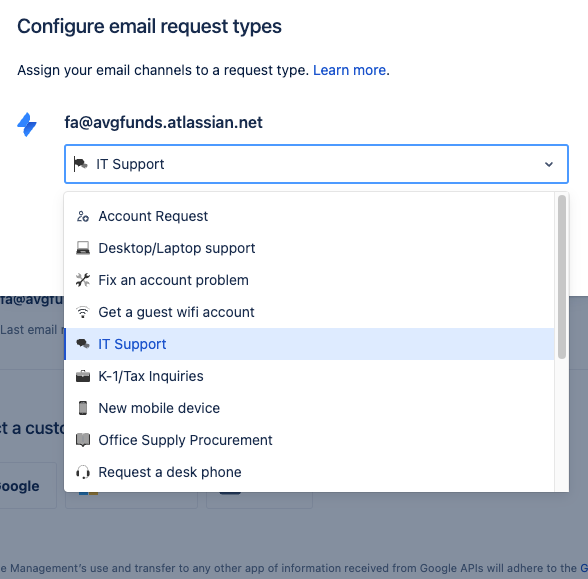Viewport: 588px width, 579px height.
Task: Open the IT Support request type combo box
Action: coord(316,164)
